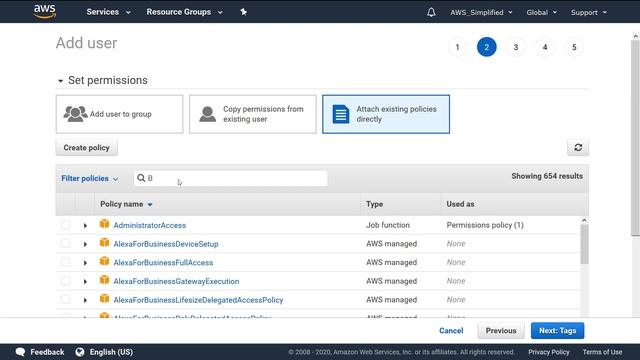The image size is (640, 360).
Task: Open the AlexaForBusinessDeviceSetup policy link
Action: coord(166,244)
